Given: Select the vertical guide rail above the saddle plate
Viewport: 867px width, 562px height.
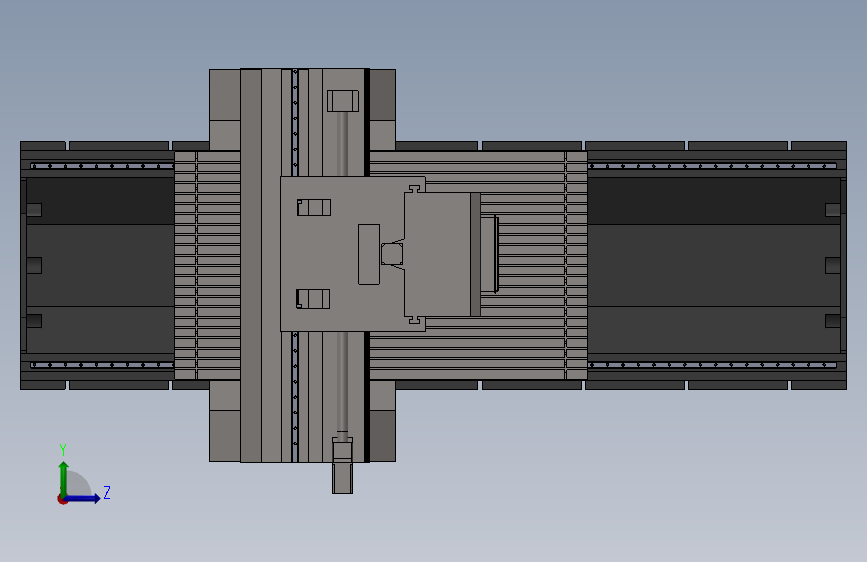Looking at the screenshot, I should [x=295, y=123].
